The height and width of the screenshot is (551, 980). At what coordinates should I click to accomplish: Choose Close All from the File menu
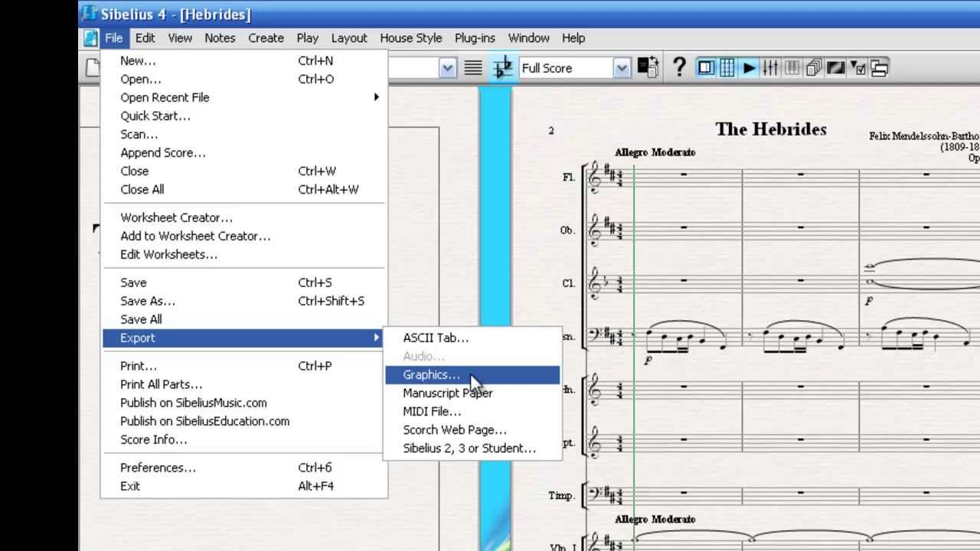(x=244, y=189)
